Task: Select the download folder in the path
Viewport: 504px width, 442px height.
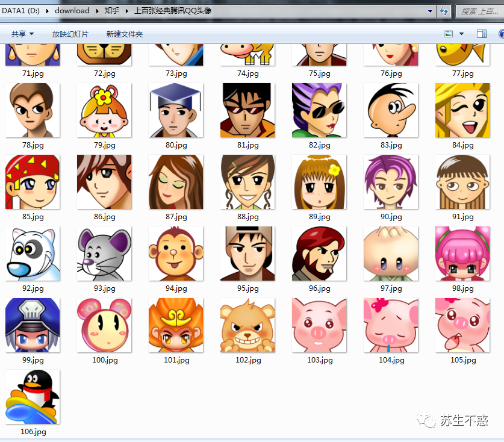Action: click(x=72, y=11)
